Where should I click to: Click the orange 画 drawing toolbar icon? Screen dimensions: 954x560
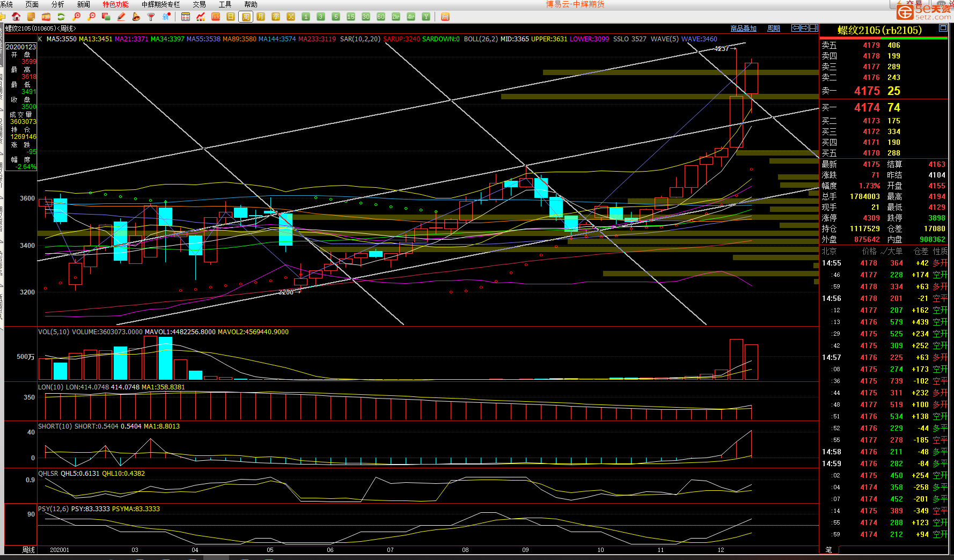pos(445,17)
